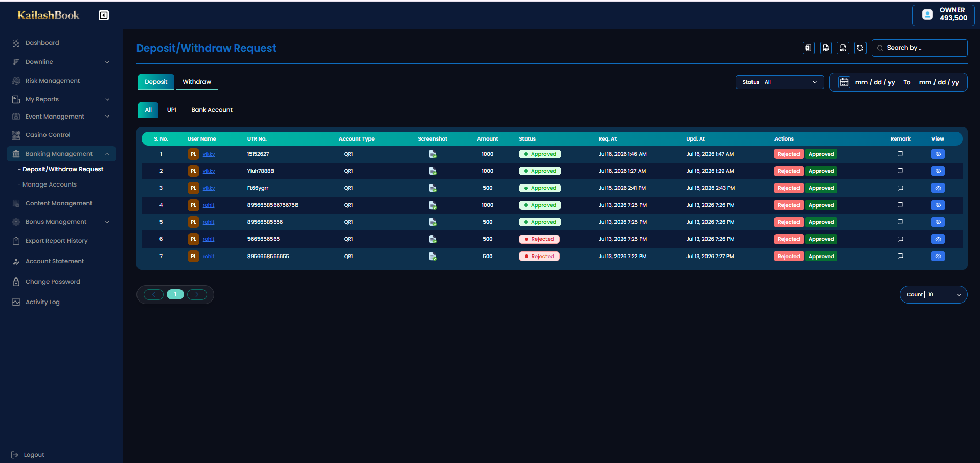Image resolution: width=980 pixels, height=463 pixels.
Task: Open the screenshot for UTR Yluh78888
Action: 432,171
